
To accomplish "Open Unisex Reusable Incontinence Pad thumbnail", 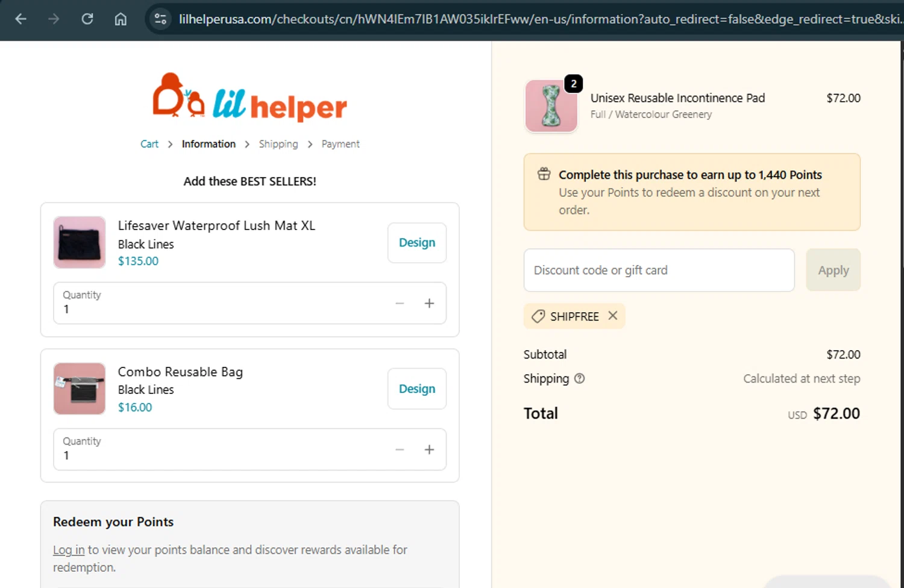I will [551, 106].
